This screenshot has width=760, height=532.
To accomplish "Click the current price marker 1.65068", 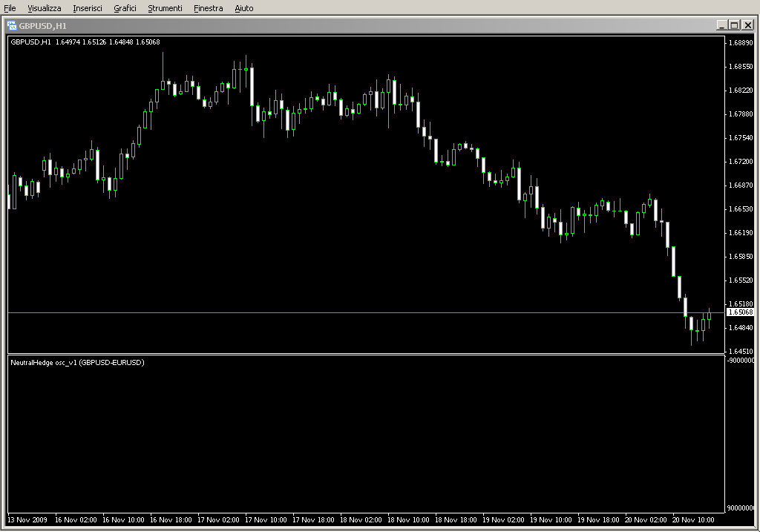I will (740, 312).
